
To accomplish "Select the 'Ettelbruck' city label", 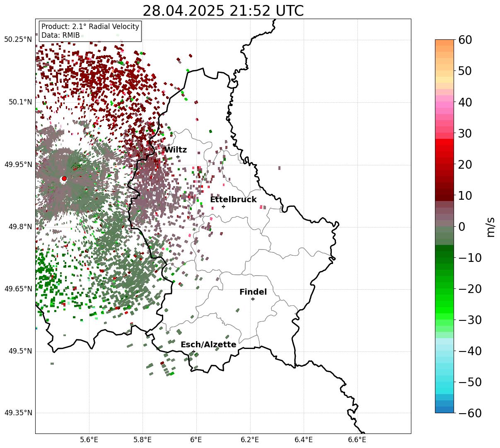I will pos(233,200).
